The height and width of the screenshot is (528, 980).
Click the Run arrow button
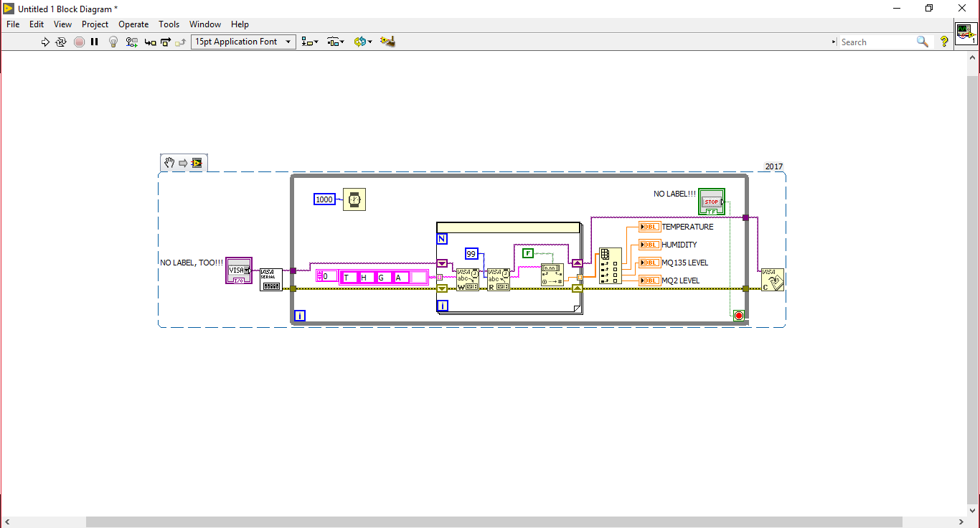pyautogui.click(x=45, y=42)
